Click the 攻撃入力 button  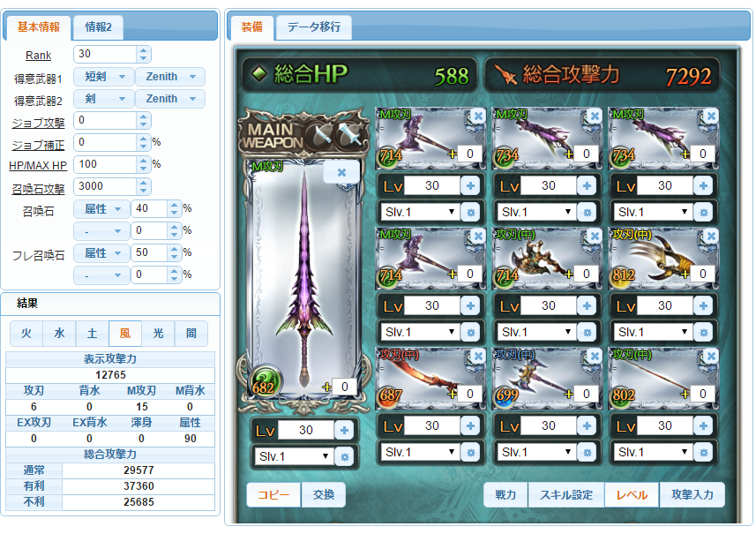point(692,494)
